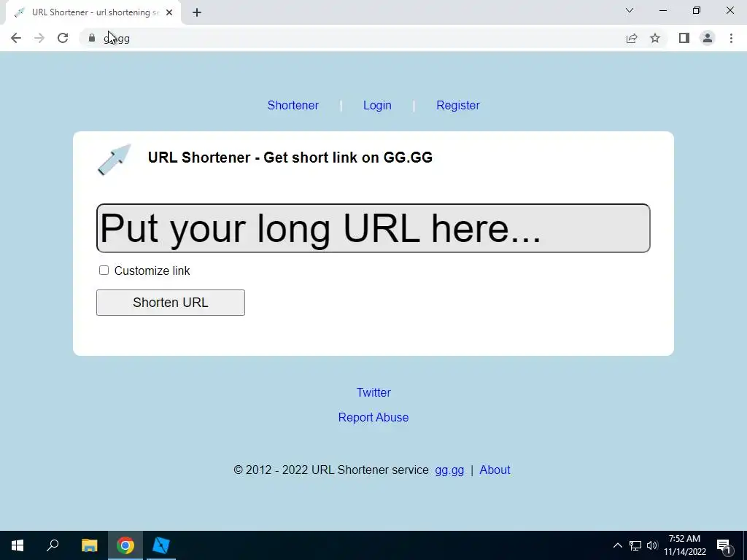Restore down the Chrome window
Viewport: 747px width, 560px height.
[x=697, y=10]
